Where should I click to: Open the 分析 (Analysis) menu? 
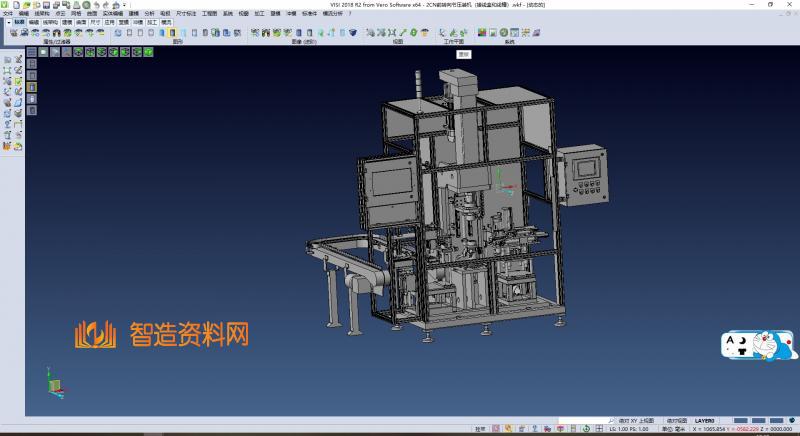(149, 13)
